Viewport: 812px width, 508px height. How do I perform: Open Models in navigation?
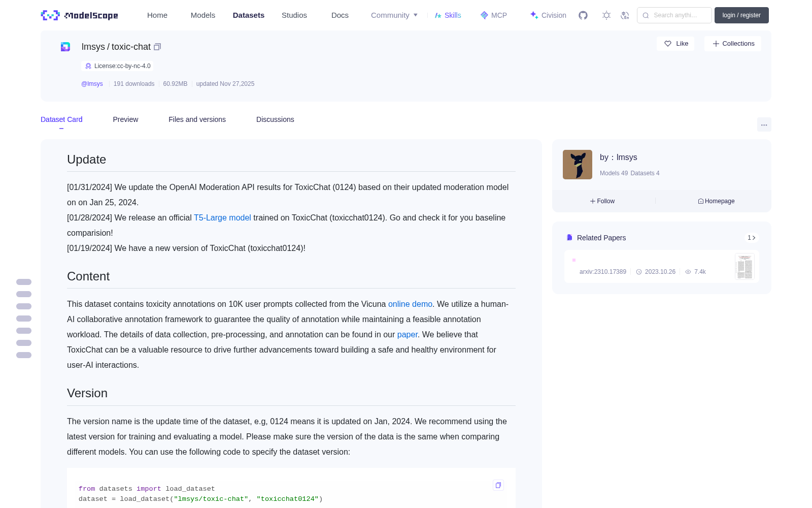click(203, 15)
